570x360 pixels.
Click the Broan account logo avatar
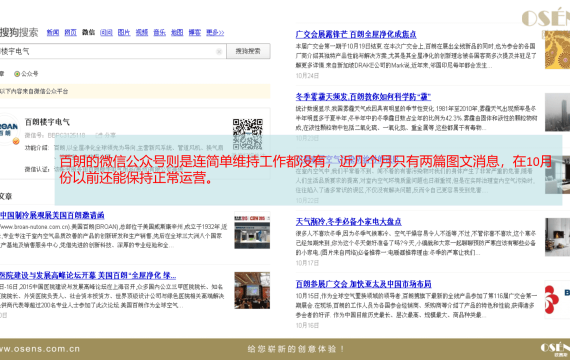[x=9, y=129]
